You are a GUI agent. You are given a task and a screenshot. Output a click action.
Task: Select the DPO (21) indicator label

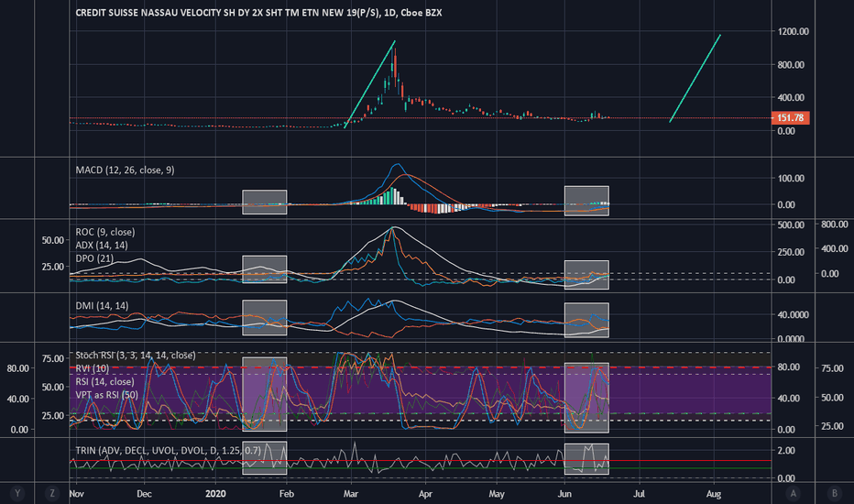pos(94,258)
